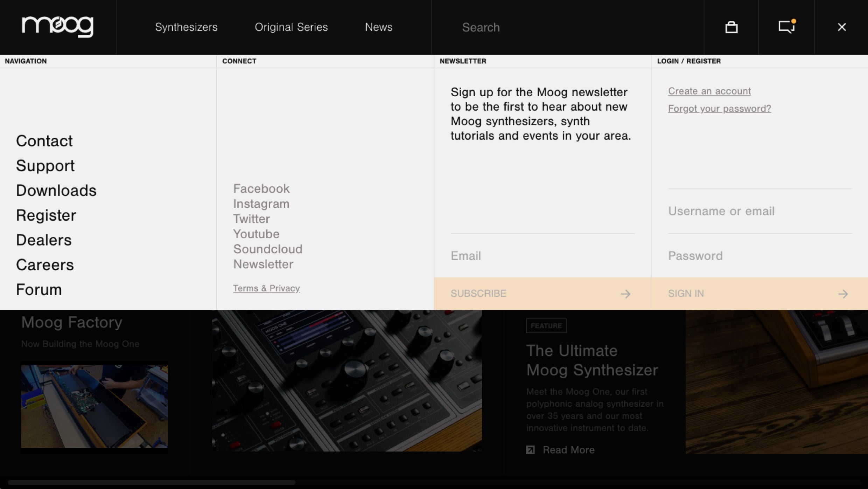Go to the News section

[x=378, y=27]
